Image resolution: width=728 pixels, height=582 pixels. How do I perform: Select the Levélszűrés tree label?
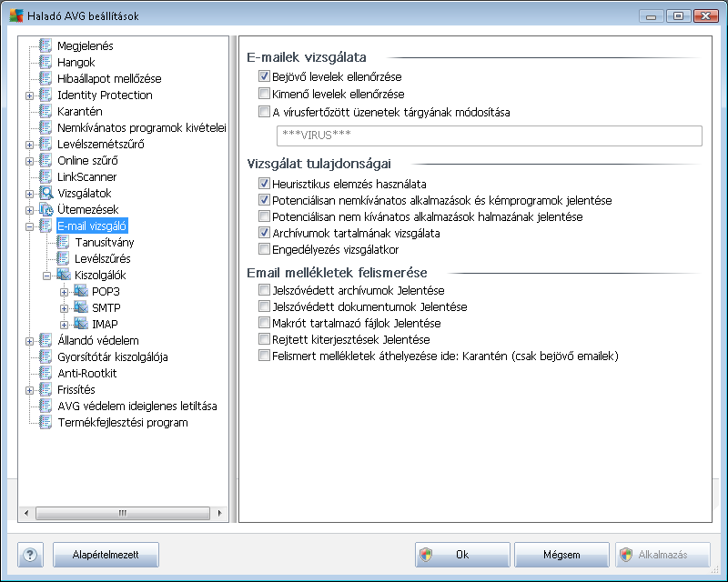point(103,258)
